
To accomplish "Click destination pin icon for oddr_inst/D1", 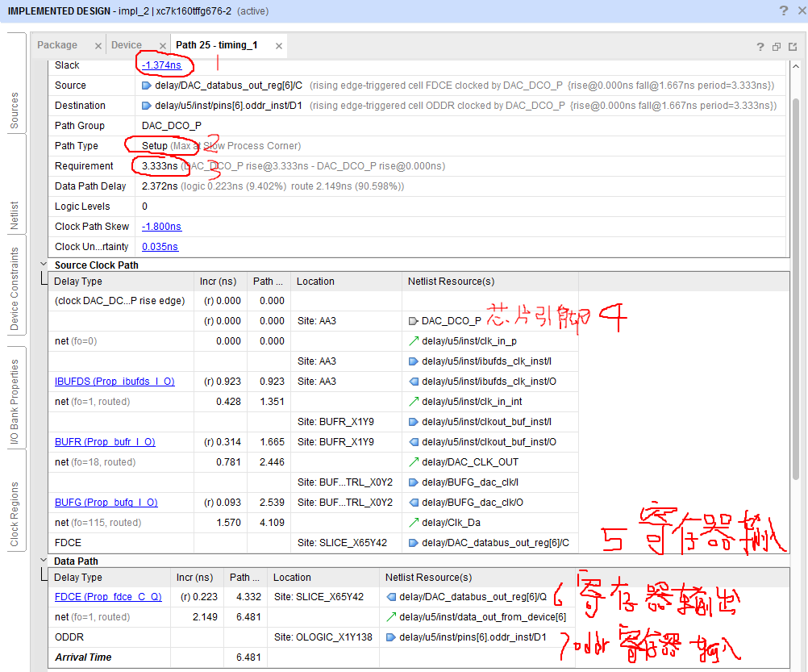I will 146,106.
